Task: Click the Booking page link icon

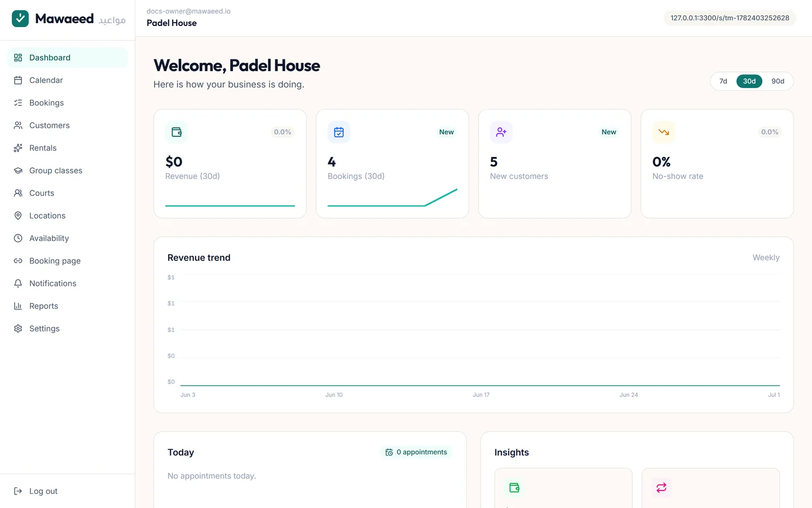Action: coord(18,261)
